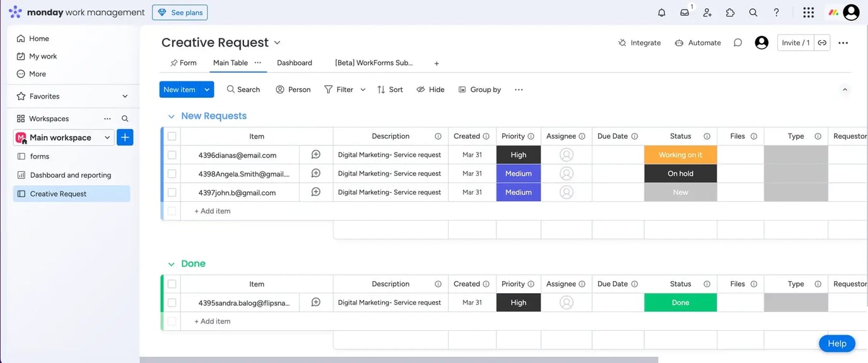Add a new board view tab
This screenshot has width=868, height=363.
[x=437, y=63]
